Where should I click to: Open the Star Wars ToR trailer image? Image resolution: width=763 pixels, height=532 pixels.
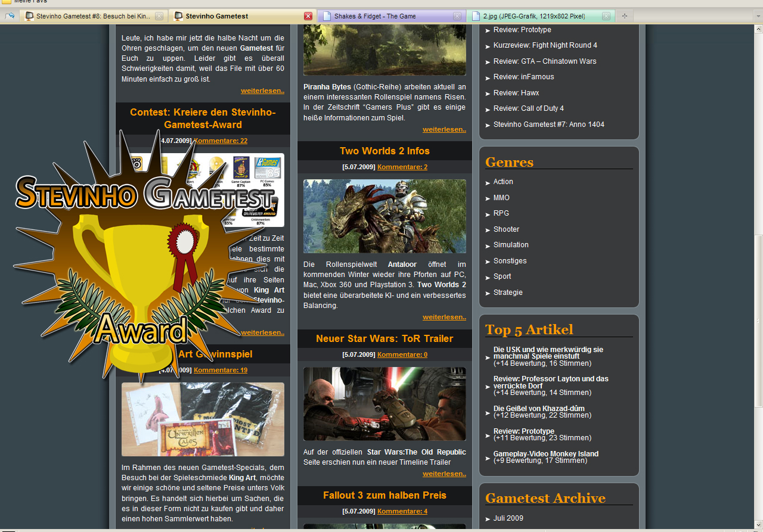coord(384,404)
